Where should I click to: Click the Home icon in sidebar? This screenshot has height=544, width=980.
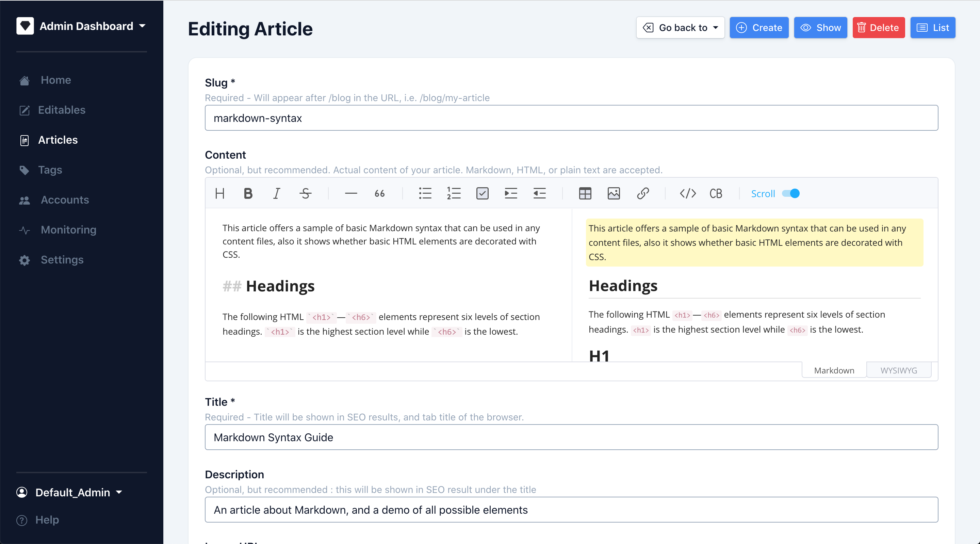(24, 80)
